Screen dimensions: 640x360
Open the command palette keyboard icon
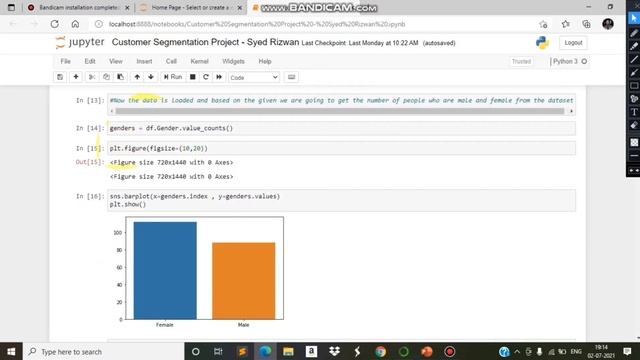291,77
